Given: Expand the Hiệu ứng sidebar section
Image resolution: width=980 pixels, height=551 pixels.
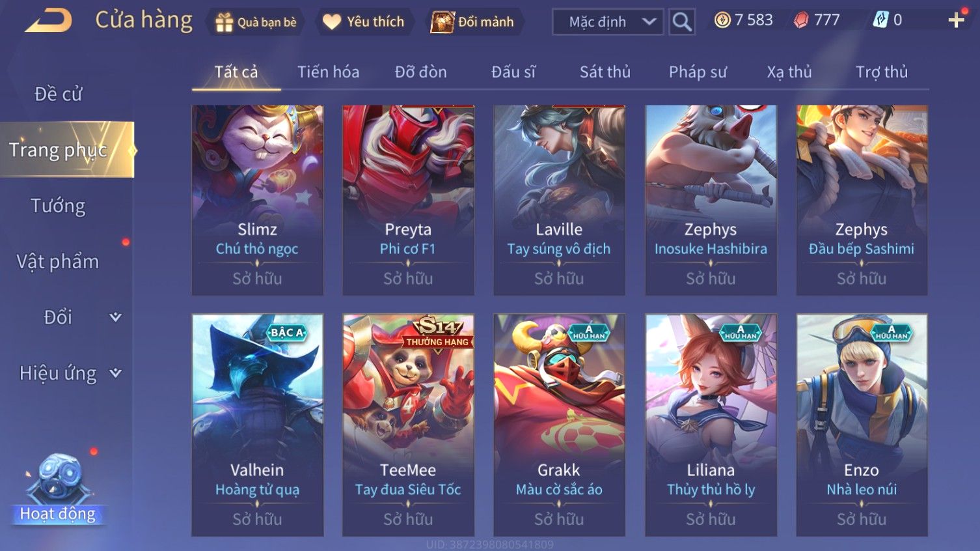Looking at the screenshot, I should click(x=68, y=373).
